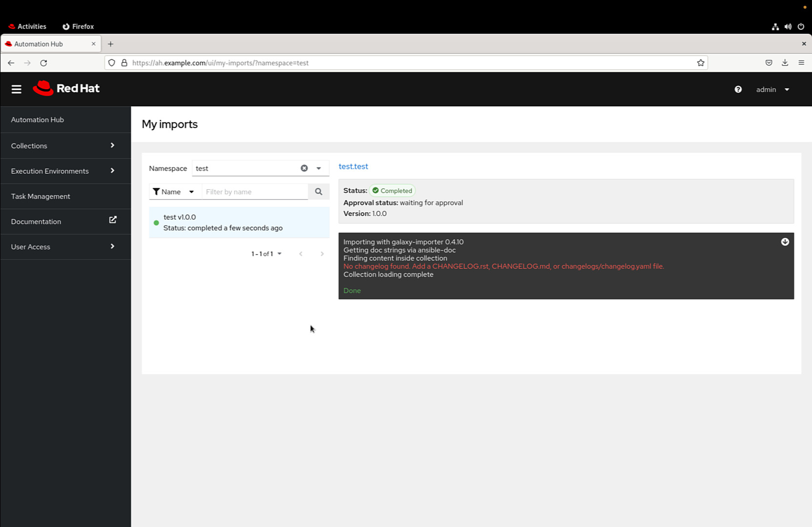Select the Automation Hub browser tab
Image resolution: width=812 pixels, height=527 pixels.
point(51,44)
